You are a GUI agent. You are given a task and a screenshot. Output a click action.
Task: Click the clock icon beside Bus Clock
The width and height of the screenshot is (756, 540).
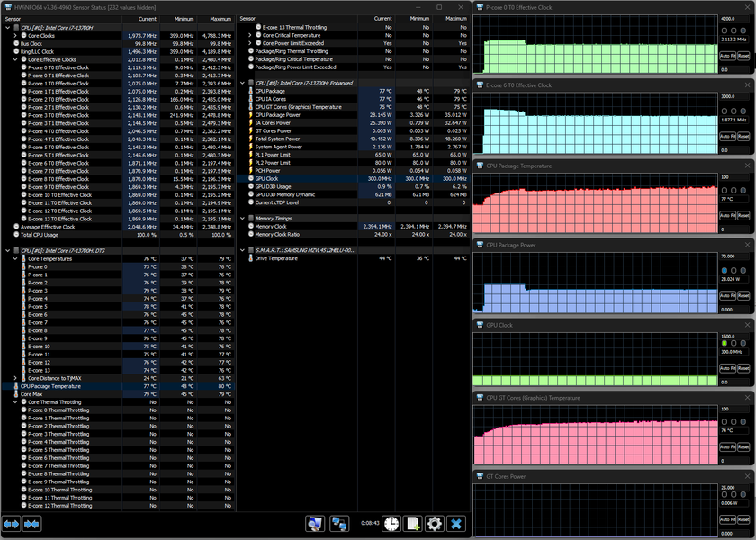pyautogui.click(x=16, y=43)
